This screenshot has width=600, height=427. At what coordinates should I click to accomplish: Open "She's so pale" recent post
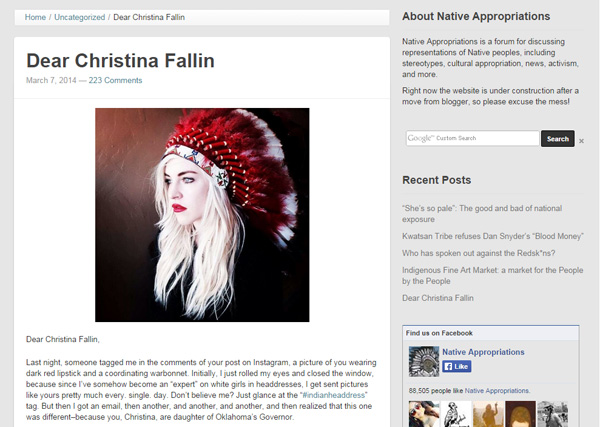coord(482,214)
